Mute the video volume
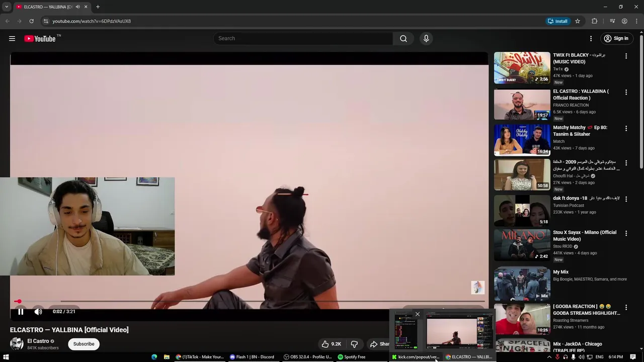This screenshot has width=644, height=362. 38,312
